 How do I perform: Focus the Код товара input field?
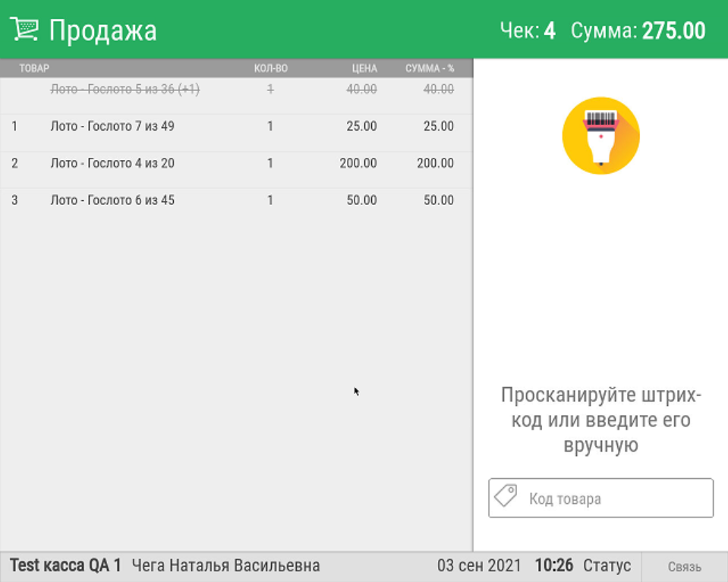[x=600, y=498]
